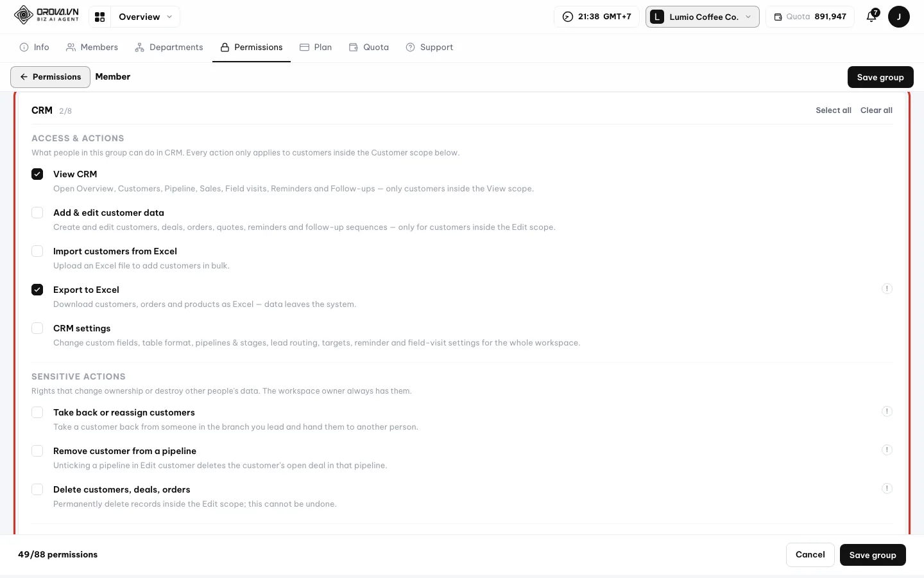Click the bottom Save group button
The image size is (924, 578).
(x=873, y=555)
